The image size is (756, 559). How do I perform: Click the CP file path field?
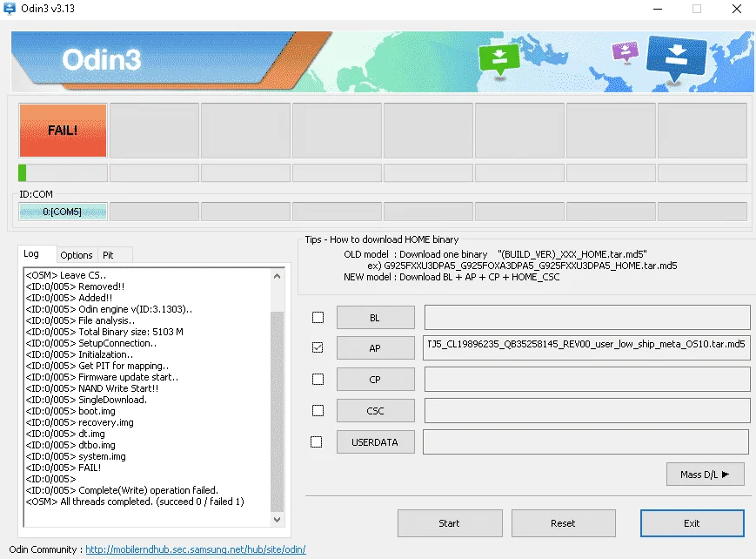(586, 380)
